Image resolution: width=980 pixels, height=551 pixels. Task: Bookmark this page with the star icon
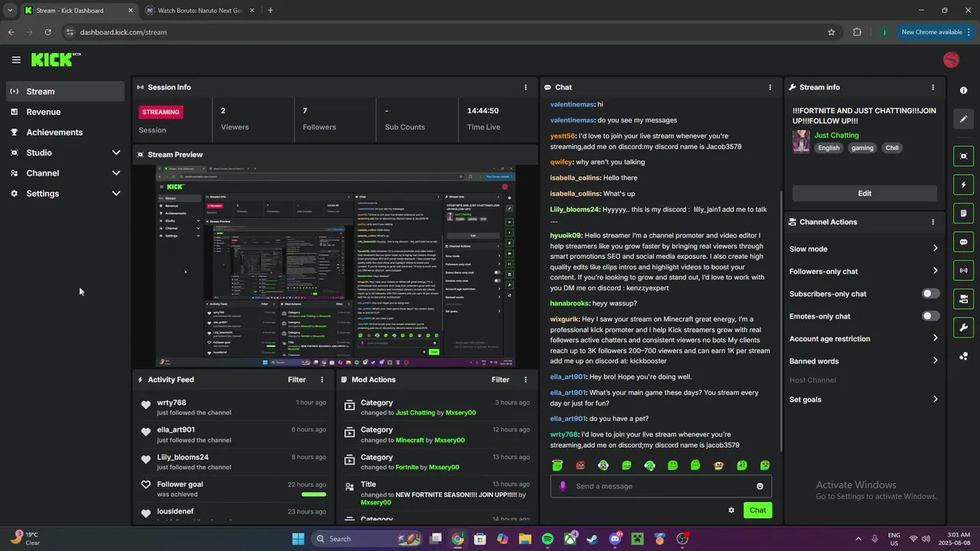(x=831, y=32)
